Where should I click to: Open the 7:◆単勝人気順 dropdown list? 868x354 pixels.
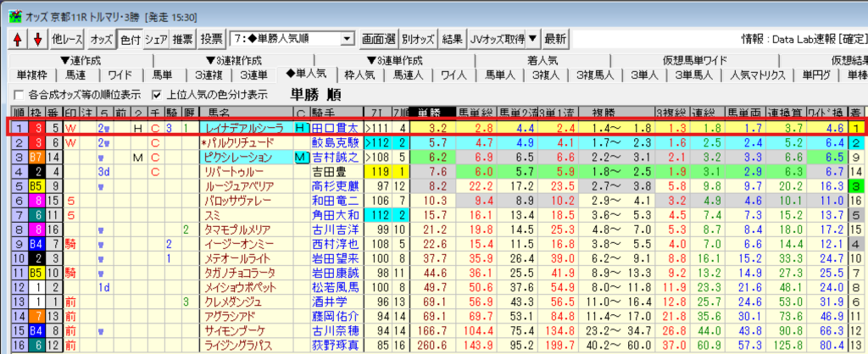tap(346, 39)
